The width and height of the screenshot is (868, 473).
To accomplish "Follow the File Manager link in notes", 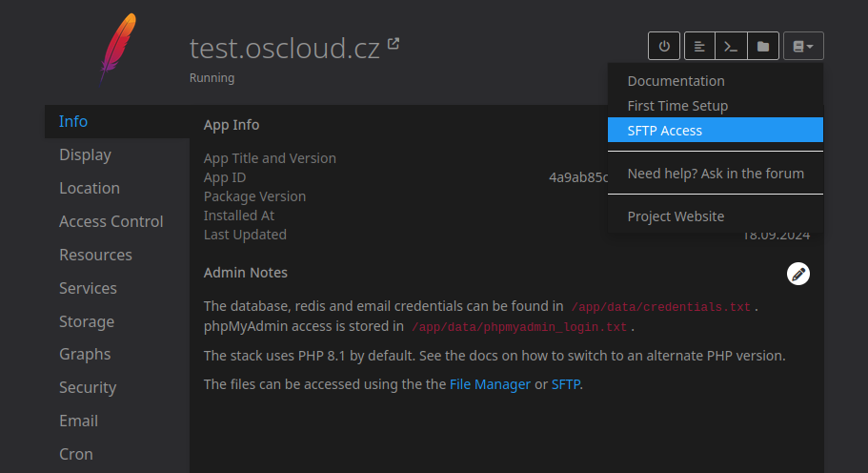I will tap(490, 384).
